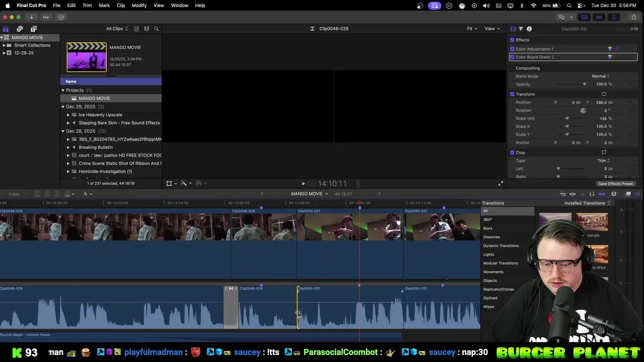Expand the Breaking Bulletin clip row
The image size is (644, 362).
click(68, 147)
